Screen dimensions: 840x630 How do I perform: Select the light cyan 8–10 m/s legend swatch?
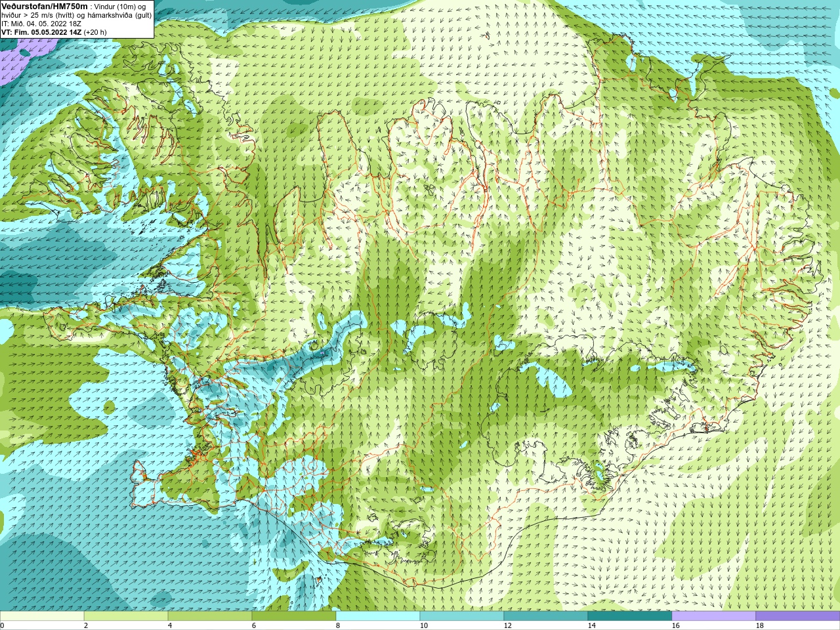(378, 616)
